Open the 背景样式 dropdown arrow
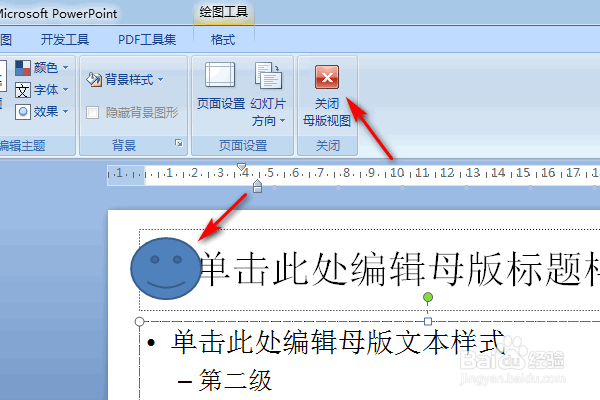 (x=160, y=79)
